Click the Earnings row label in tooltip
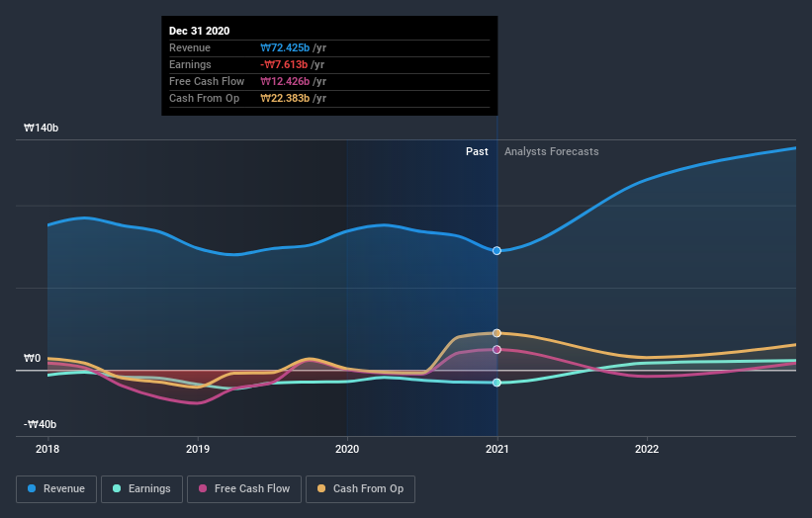Screen dimensions: 812x518 190,64
